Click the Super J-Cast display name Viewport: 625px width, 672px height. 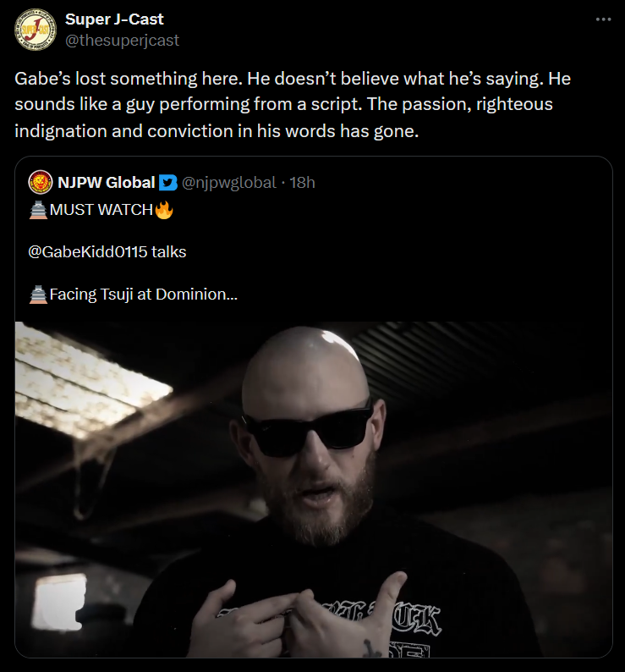[114, 19]
